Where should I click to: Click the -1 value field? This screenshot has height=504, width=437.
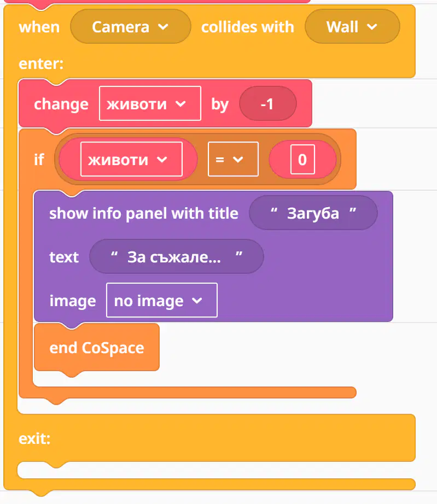point(268,103)
